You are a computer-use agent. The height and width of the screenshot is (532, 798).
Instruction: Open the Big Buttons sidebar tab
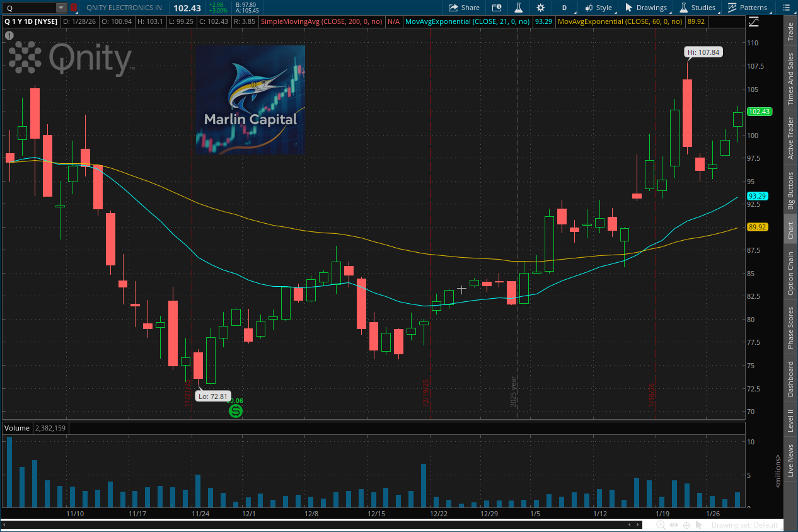(x=790, y=191)
